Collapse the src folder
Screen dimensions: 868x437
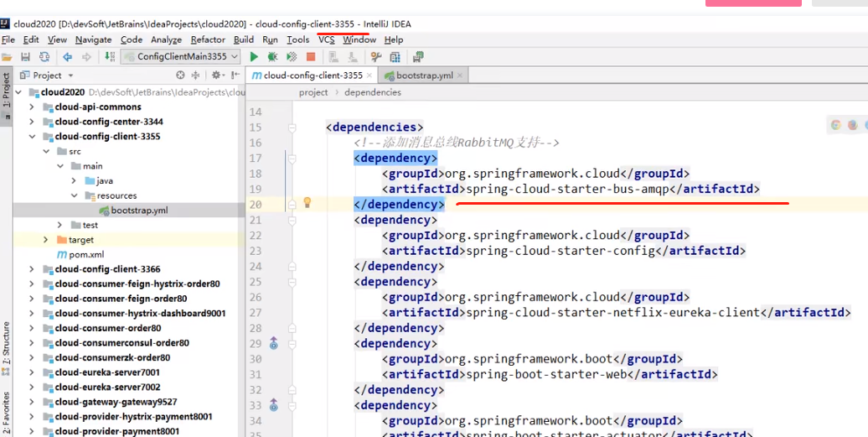tap(47, 151)
